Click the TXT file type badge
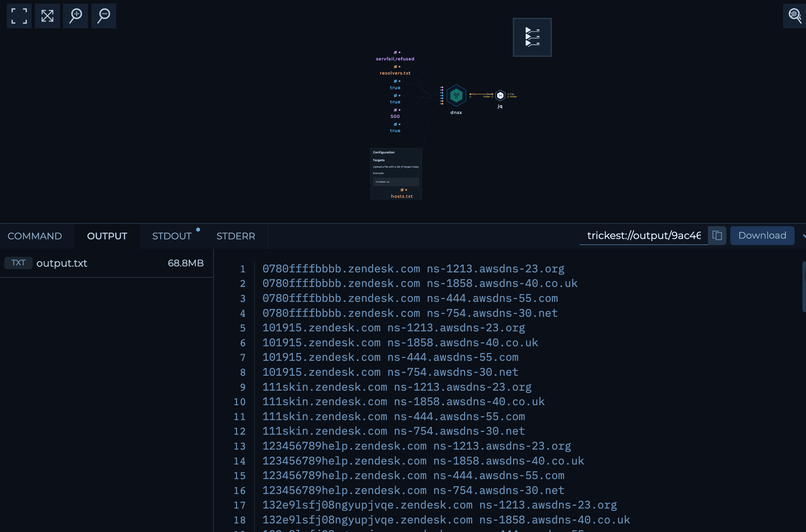The image size is (806, 532). point(18,263)
